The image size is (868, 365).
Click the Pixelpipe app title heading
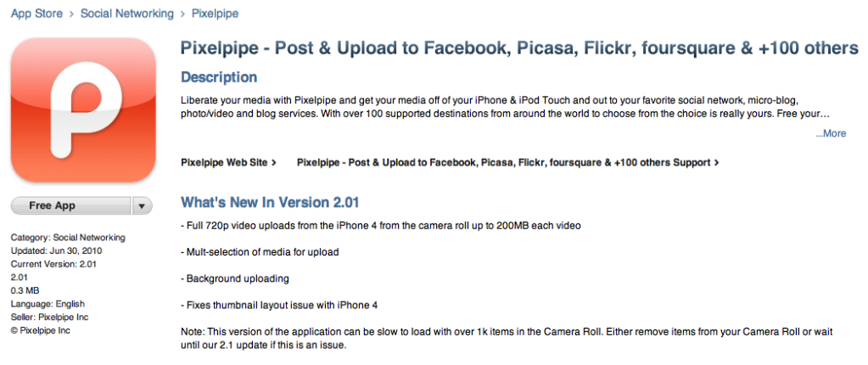tap(519, 48)
